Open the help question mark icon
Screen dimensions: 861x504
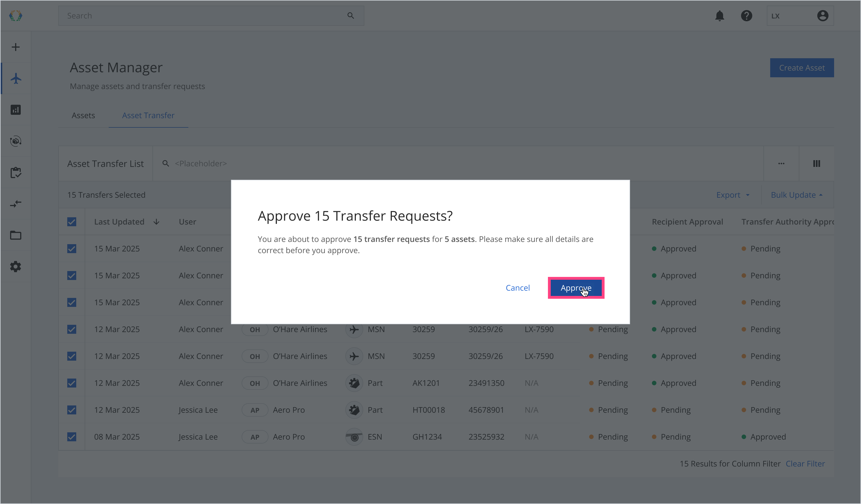click(747, 16)
